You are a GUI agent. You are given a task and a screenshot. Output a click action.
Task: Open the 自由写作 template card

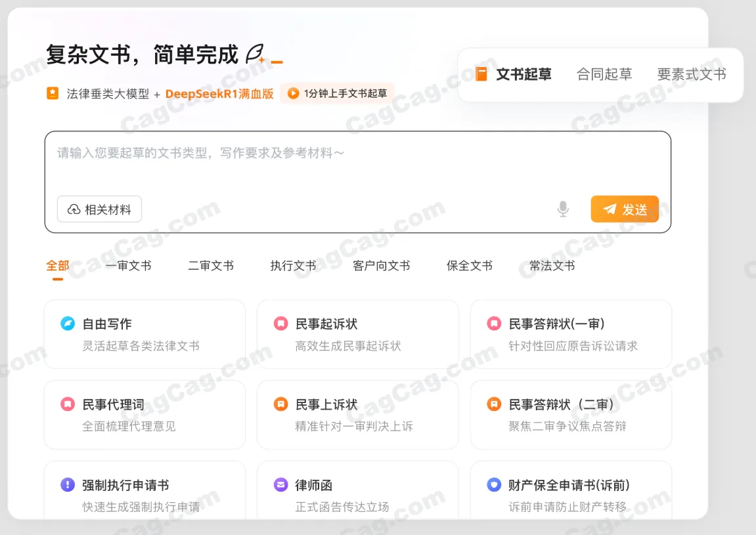pos(145,335)
